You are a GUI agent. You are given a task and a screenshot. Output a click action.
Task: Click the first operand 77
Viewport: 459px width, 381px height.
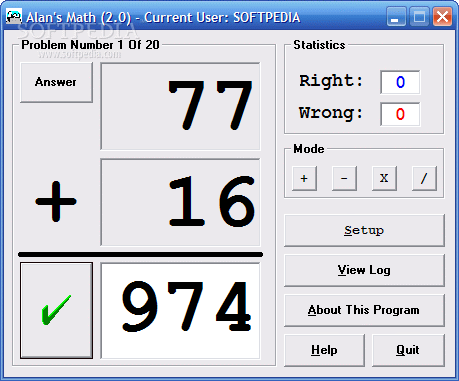pyautogui.click(x=180, y=106)
